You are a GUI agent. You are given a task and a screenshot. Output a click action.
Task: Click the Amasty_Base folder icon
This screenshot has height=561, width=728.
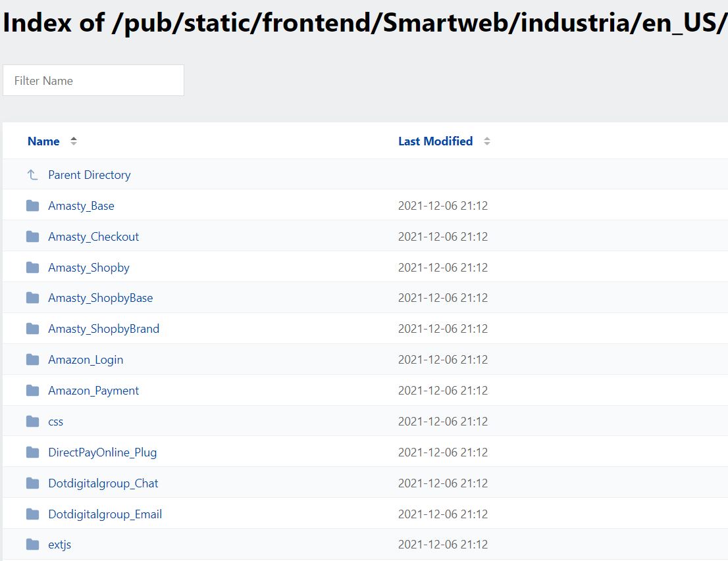coord(32,206)
